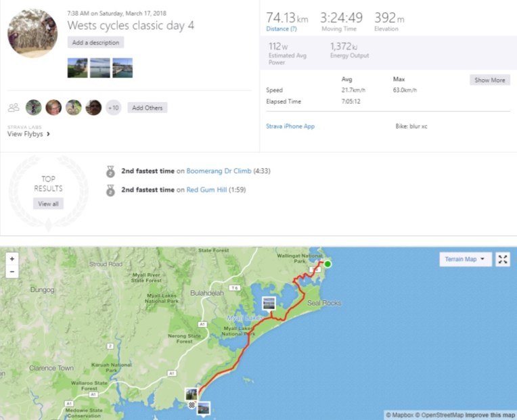
Task: Open the first ride photo thumbnail
Action: click(x=77, y=68)
